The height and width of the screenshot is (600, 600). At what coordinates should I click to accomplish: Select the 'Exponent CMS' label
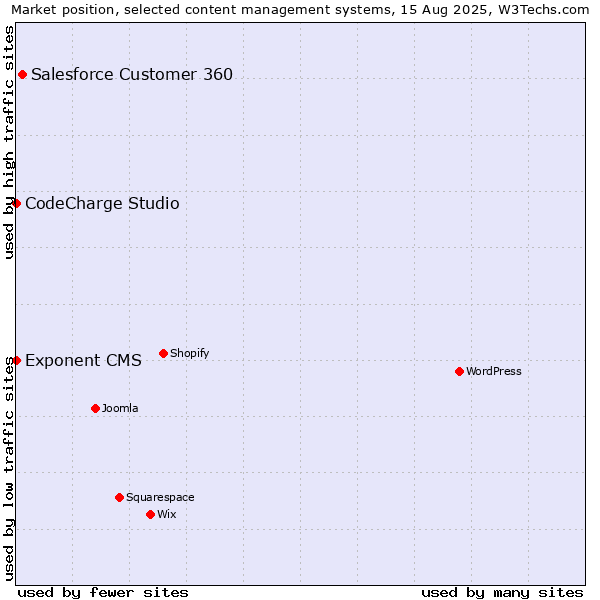point(83,360)
